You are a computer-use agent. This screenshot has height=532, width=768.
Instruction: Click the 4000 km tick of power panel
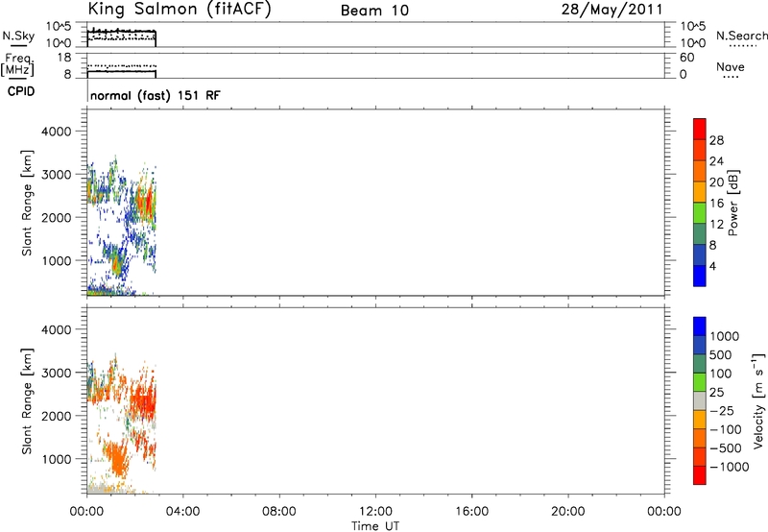(57, 132)
